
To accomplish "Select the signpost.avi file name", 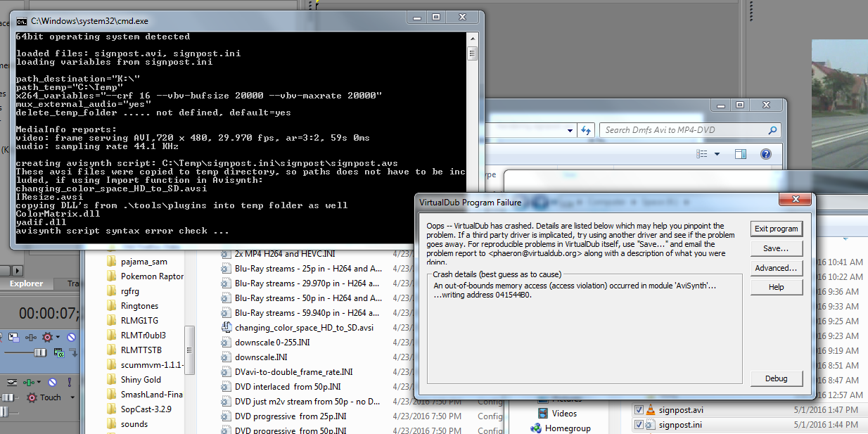I will (x=681, y=410).
